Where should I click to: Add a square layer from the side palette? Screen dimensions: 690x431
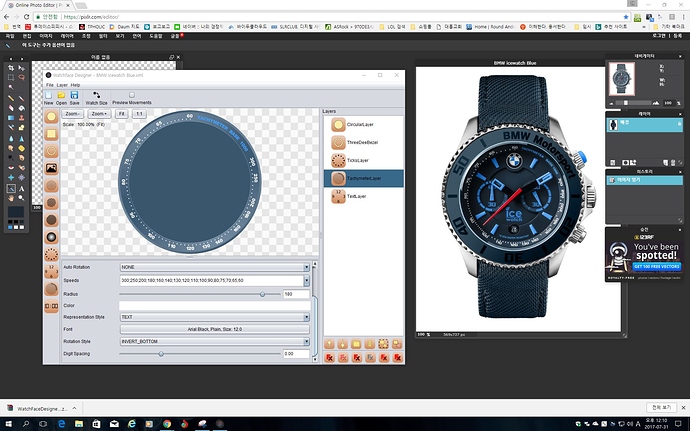click(x=51, y=134)
